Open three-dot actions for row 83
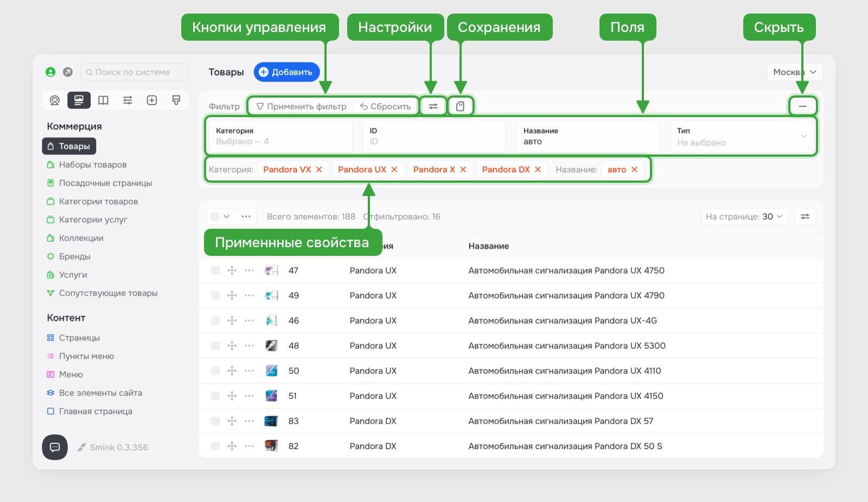 250,421
